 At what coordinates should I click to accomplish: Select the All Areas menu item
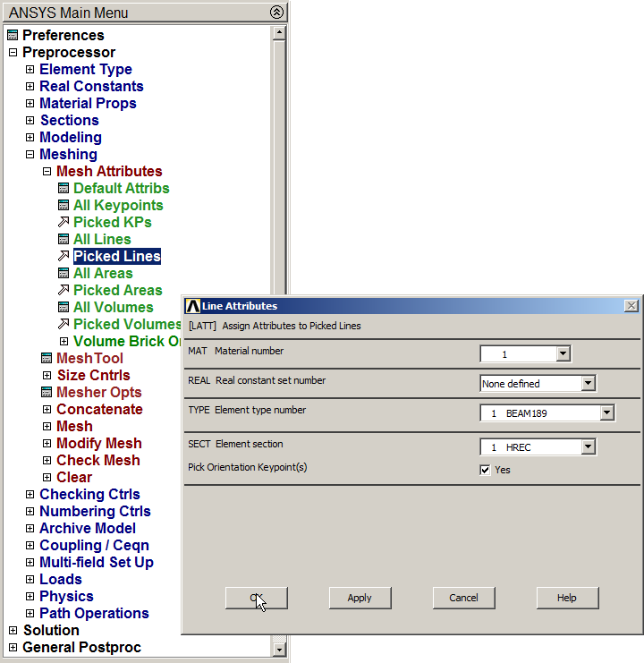102,274
